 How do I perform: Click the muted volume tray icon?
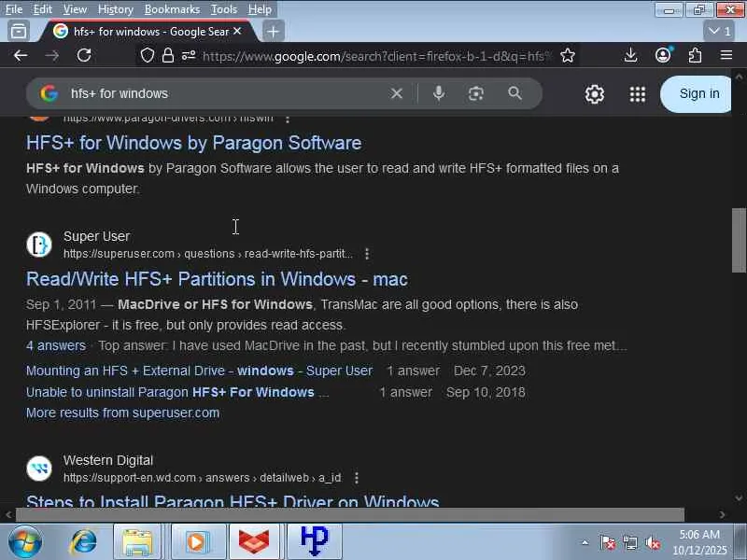tap(653, 542)
